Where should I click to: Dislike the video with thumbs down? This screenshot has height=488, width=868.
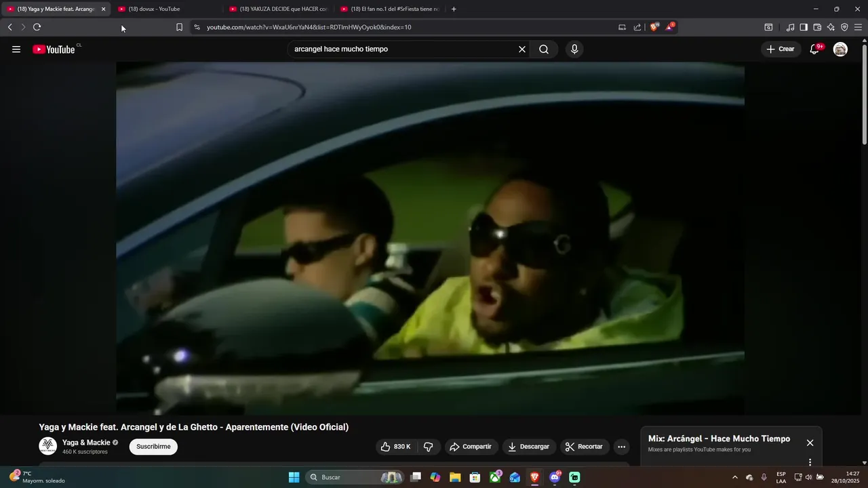pyautogui.click(x=429, y=447)
